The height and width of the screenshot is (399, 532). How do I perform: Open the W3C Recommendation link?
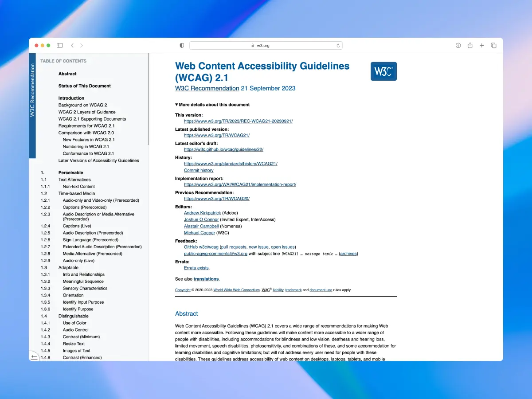pos(207,88)
